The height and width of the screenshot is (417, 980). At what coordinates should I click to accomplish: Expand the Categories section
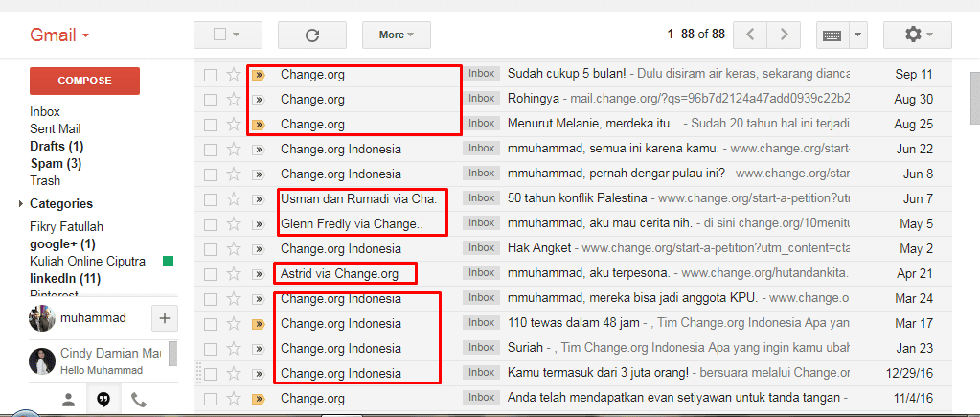point(21,204)
